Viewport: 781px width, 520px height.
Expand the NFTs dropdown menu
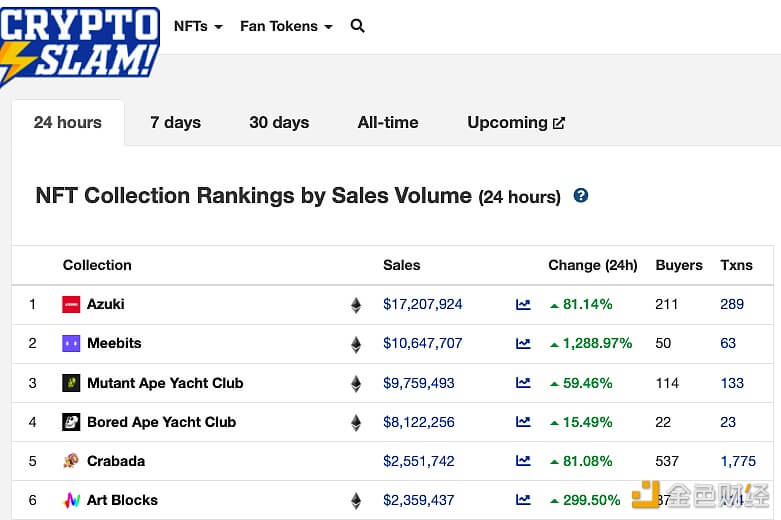point(198,26)
